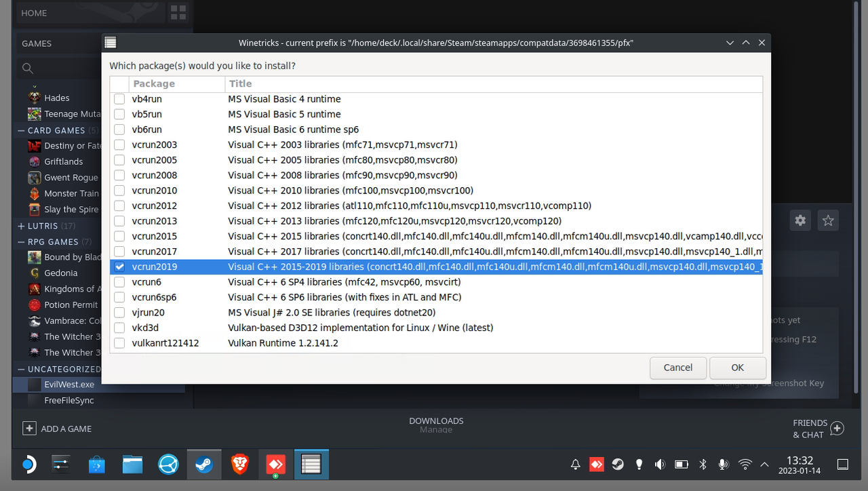The height and width of the screenshot is (491, 868).
Task: Click the show desktop button
Action: point(842,465)
